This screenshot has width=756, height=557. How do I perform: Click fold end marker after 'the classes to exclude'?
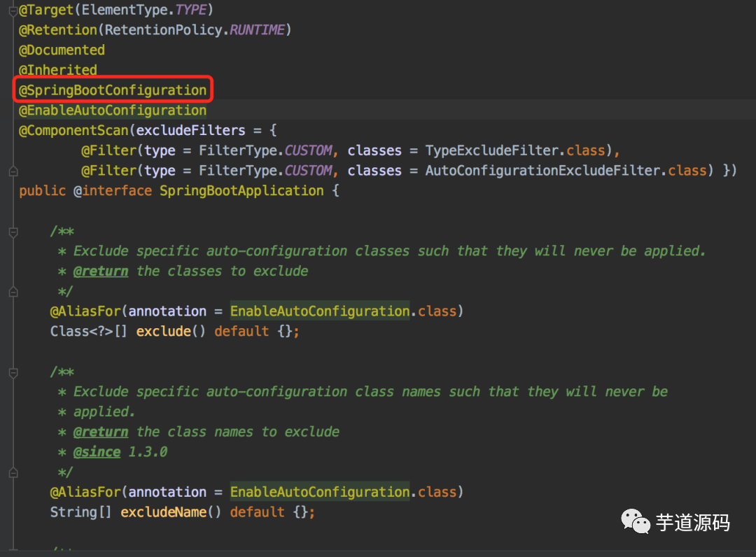(13, 292)
